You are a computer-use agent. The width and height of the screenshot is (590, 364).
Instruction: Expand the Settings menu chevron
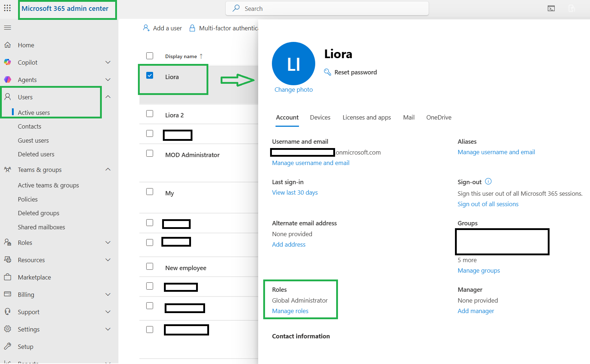pyautogui.click(x=108, y=329)
